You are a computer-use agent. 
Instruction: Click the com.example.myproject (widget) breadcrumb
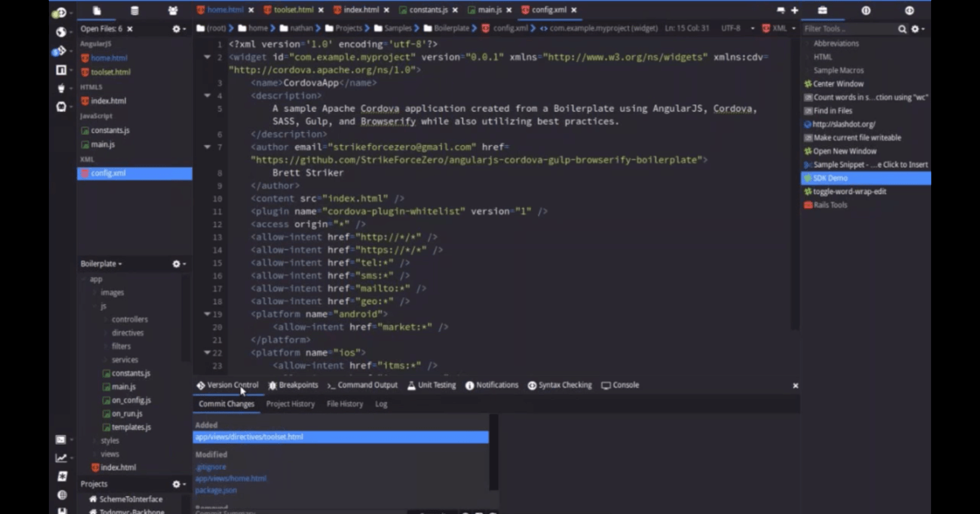pos(599,28)
